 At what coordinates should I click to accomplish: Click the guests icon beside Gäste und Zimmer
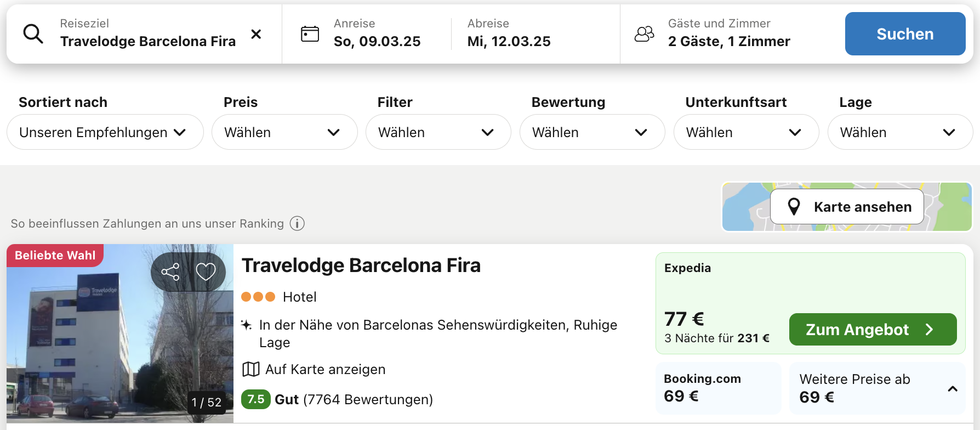tap(644, 34)
